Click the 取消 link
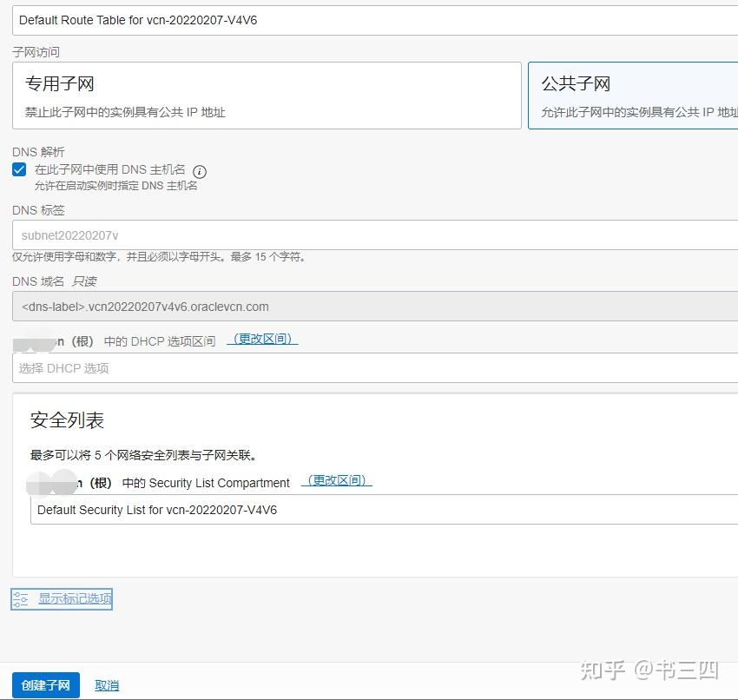The image size is (738, 700). (x=107, y=685)
